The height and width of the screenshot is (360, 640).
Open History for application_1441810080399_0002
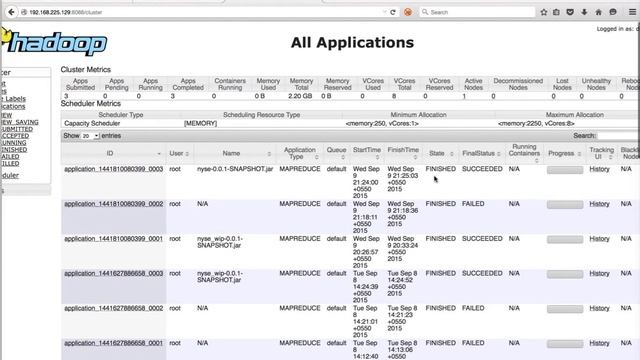pyautogui.click(x=599, y=204)
